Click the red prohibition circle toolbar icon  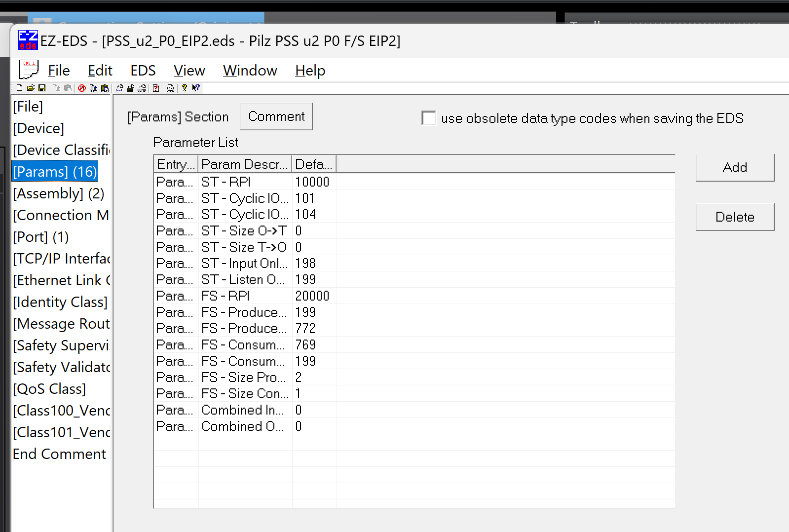point(82,88)
